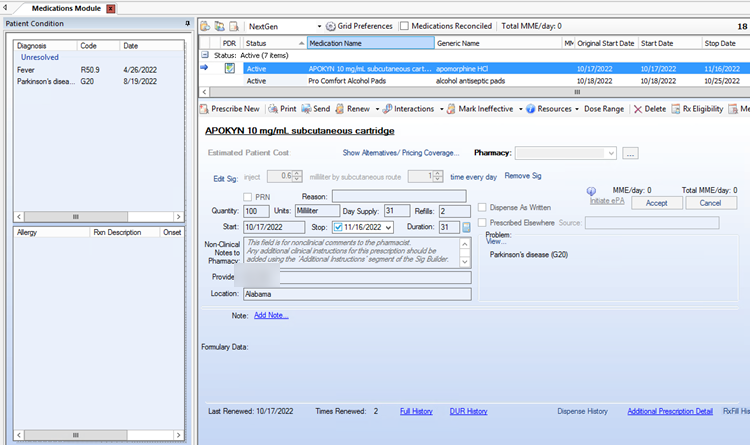Image resolution: width=750 pixels, height=445 pixels.
Task: Click the clipboard checkmark icon in APOKYN row
Action: 230,68
